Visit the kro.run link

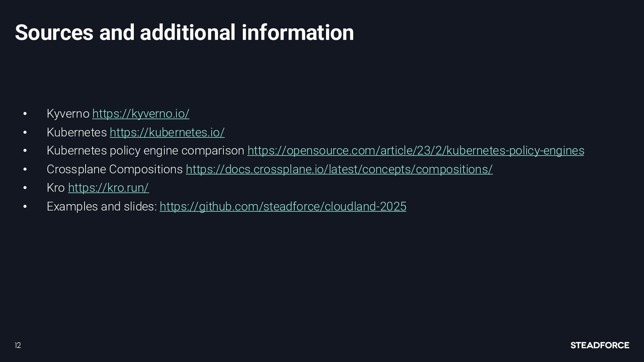[x=108, y=188]
